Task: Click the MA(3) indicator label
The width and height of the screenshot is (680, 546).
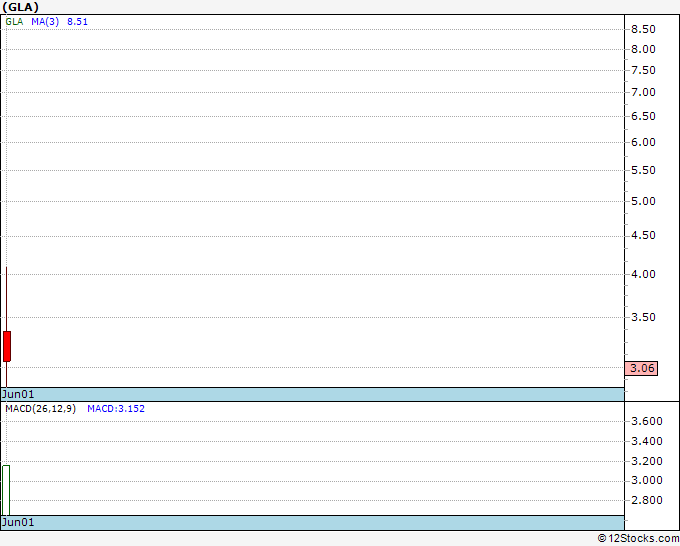Action: tap(45, 22)
